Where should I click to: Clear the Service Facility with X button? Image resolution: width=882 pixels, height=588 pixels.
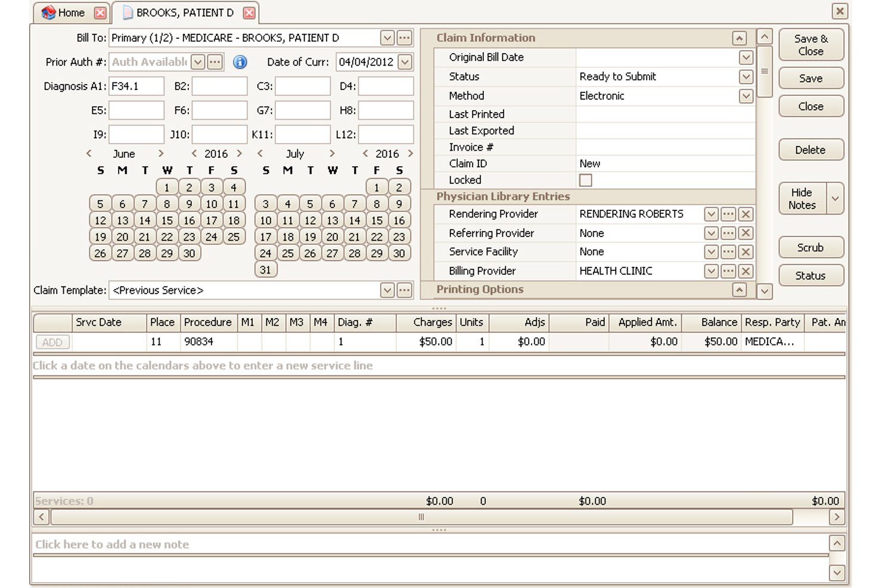pyautogui.click(x=746, y=252)
